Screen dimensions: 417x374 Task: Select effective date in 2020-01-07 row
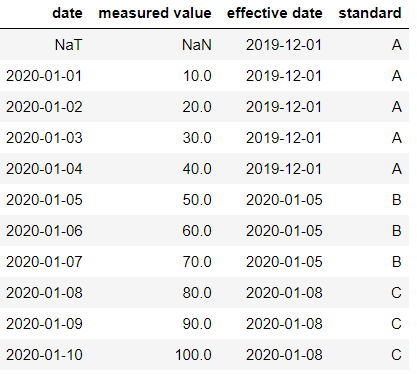tap(284, 262)
